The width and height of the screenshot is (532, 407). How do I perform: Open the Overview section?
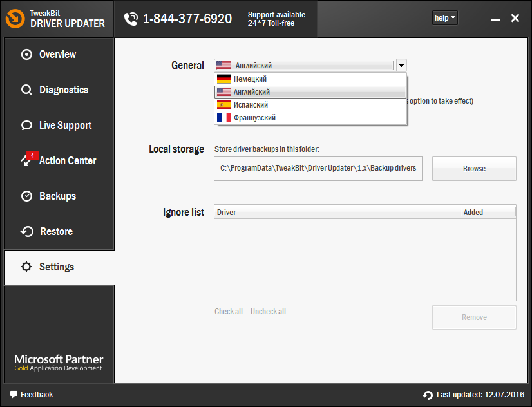[x=59, y=54]
